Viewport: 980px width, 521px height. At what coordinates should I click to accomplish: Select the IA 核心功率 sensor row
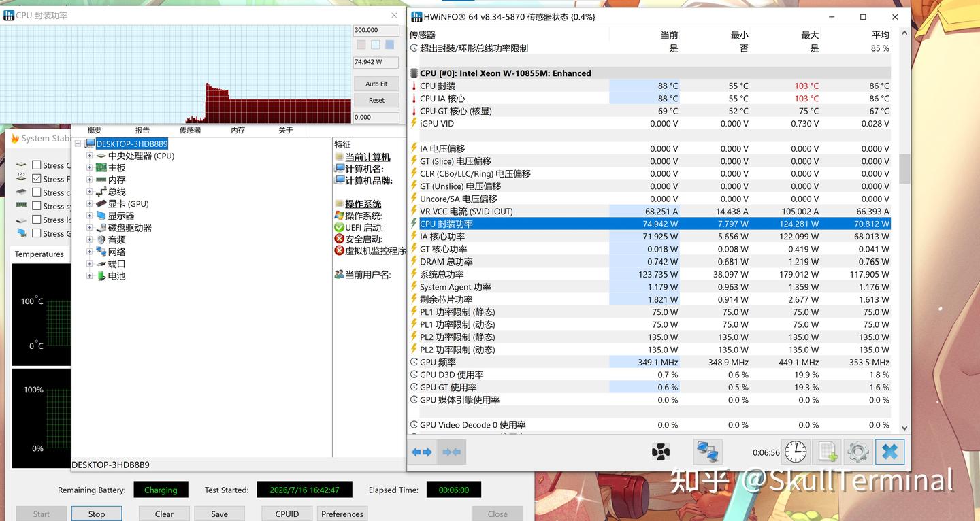click(650, 237)
